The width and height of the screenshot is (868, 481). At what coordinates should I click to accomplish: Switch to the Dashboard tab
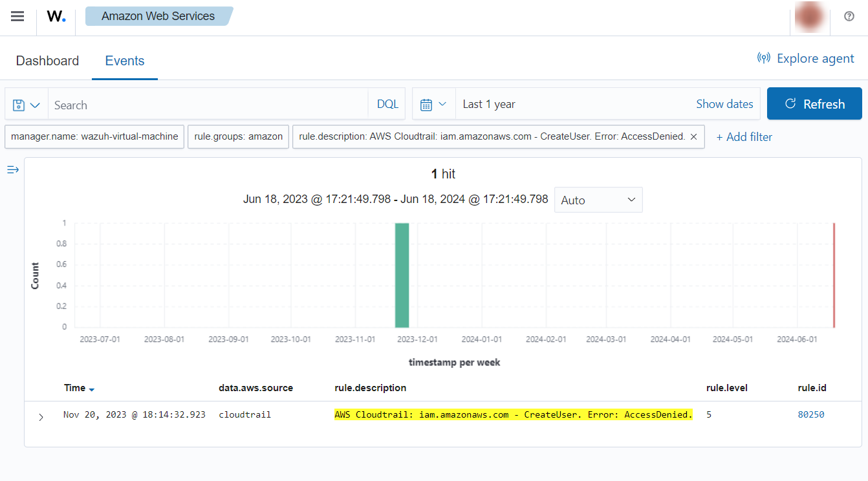coord(47,61)
